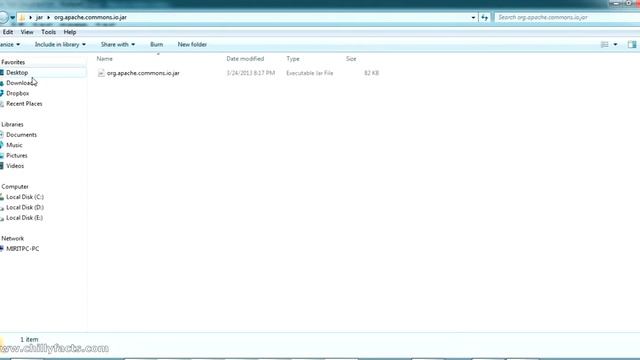This screenshot has width=640, height=360.
Task: Open more view options dropdown arrow
Action: [x=615, y=44]
